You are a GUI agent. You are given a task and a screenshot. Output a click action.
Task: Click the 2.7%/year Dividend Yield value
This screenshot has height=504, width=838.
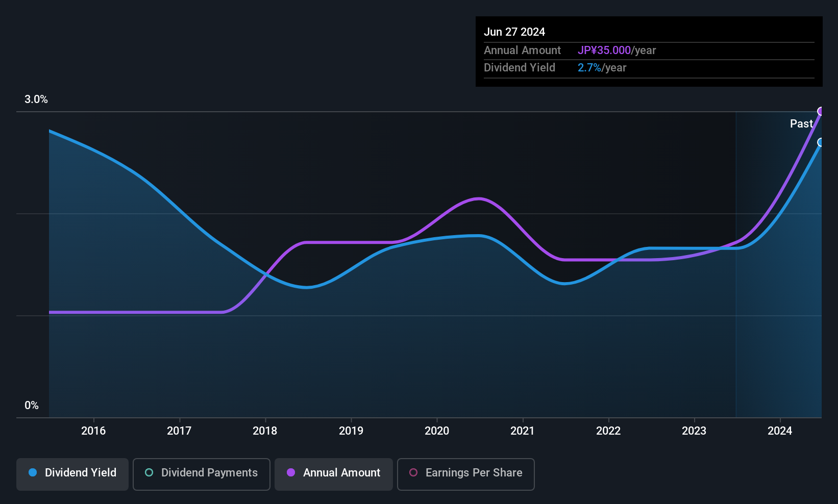602,68
